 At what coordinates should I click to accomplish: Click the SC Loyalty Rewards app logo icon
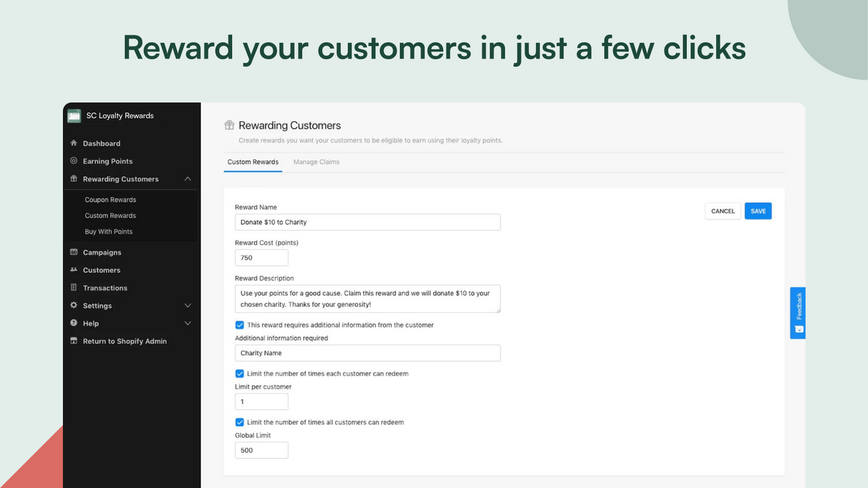pos(74,116)
